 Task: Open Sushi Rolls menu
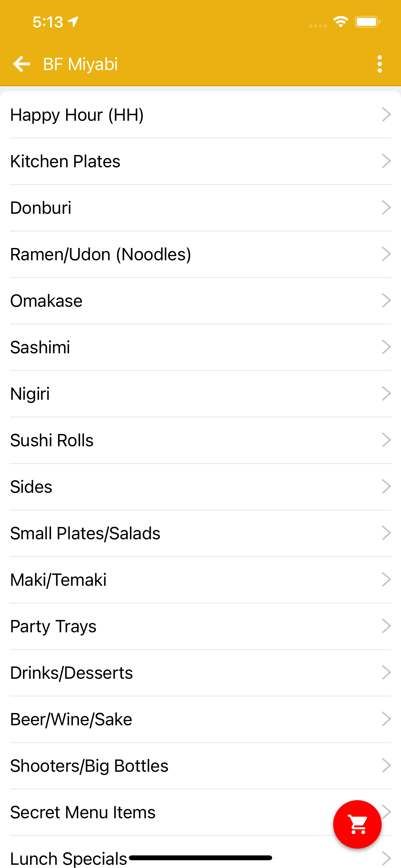coord(52,440)
